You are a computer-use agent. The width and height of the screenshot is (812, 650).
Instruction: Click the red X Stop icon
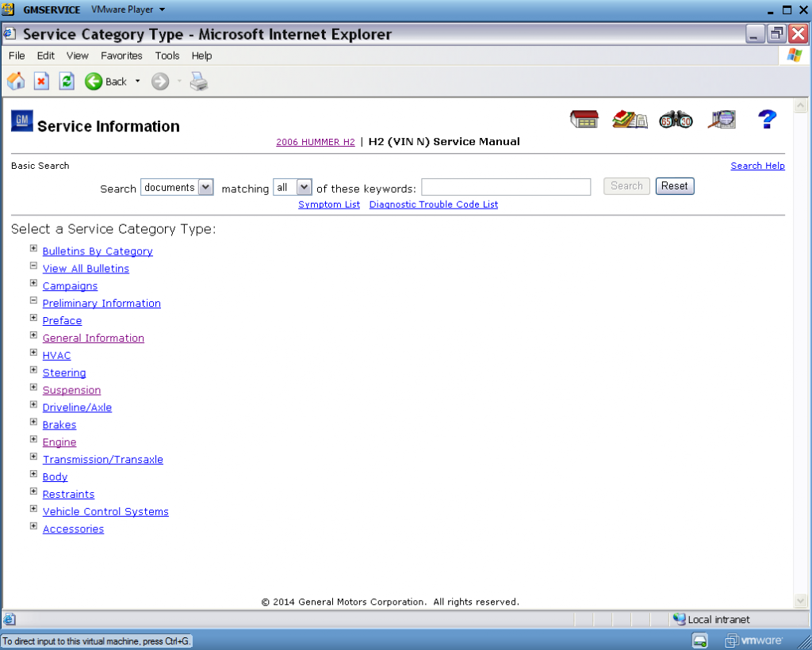41,81
